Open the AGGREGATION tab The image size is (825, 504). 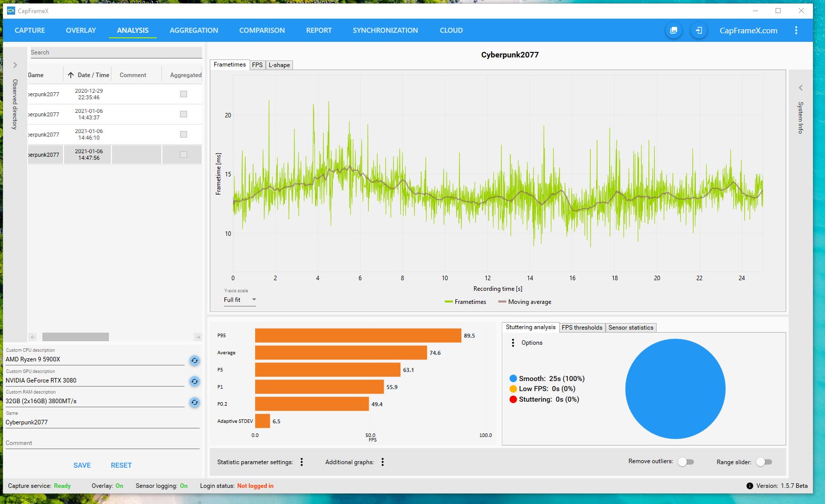(x=194, y=30)
